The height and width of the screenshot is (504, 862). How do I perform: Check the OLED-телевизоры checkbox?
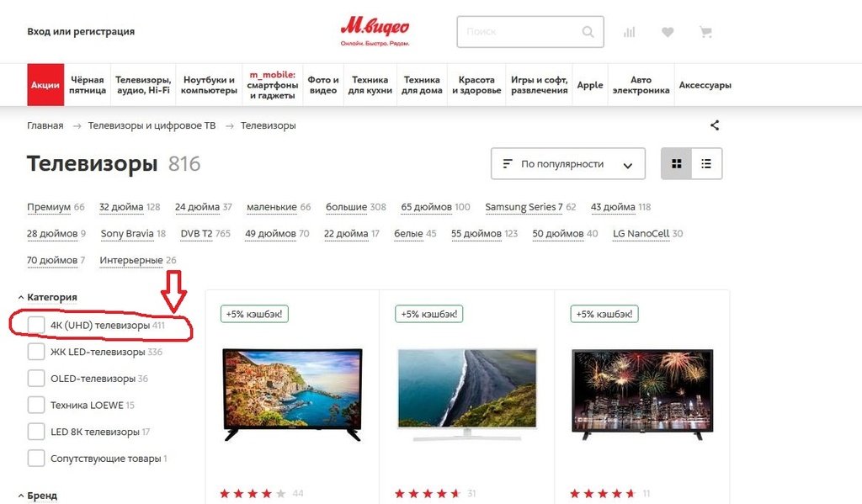click(x=36, y=378)
